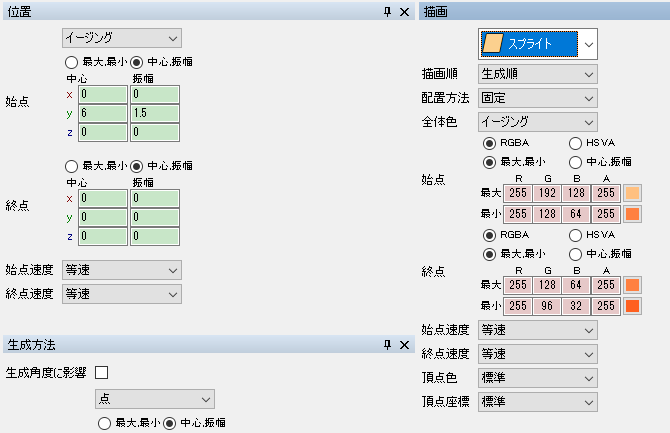Open the 頂点座標 dropdown
Viewport: 670px width, 433px height.
click(538, 402)
